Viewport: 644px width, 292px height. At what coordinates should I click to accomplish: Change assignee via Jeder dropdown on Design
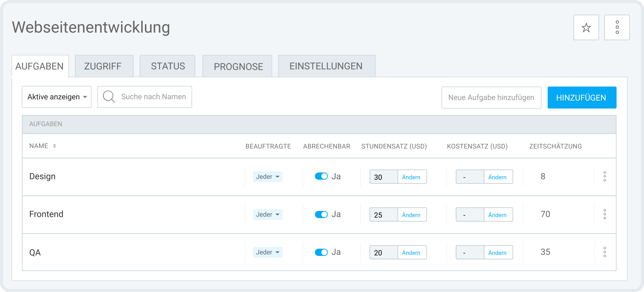pyautogui.click(x=268, y=177)
